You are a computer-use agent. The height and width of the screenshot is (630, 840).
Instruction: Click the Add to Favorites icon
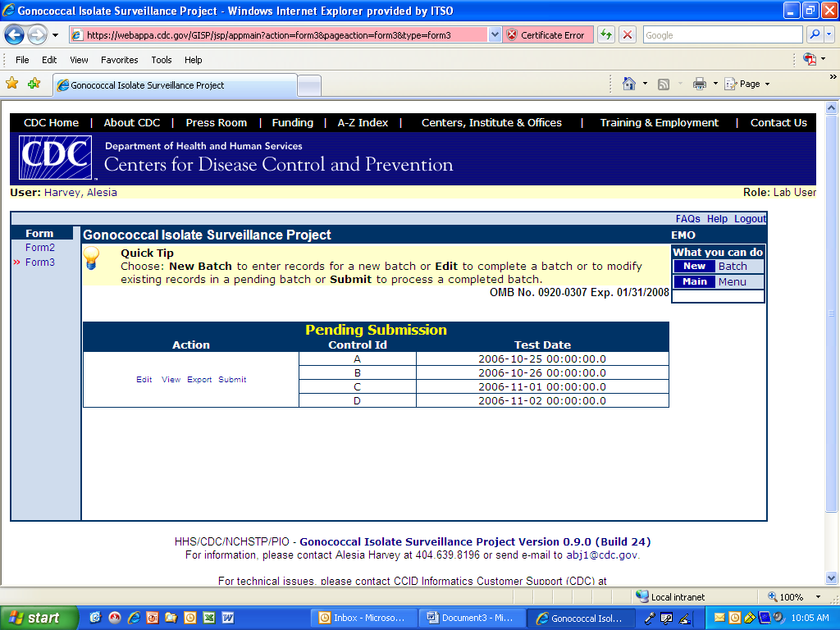34,84
